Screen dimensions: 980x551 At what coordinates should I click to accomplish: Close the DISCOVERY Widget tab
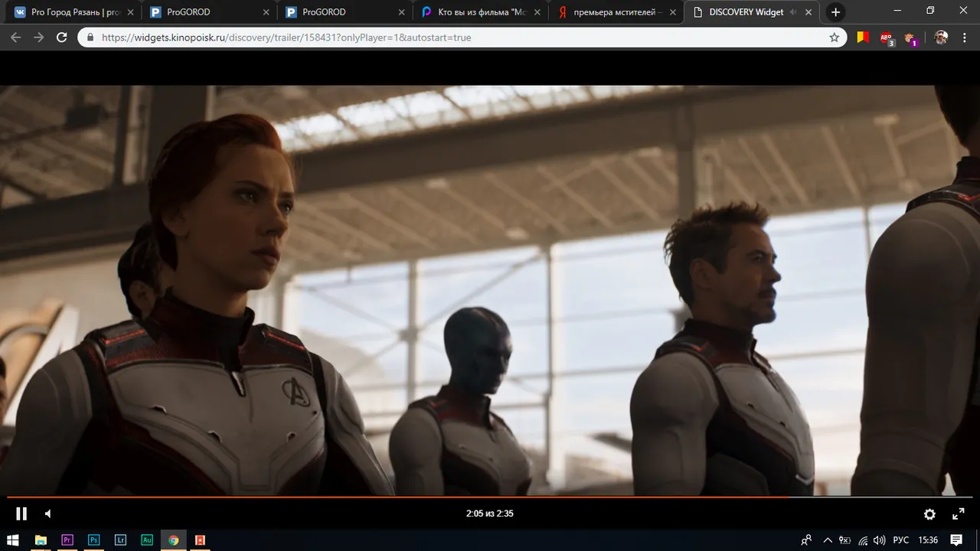(x=810, y=12)
